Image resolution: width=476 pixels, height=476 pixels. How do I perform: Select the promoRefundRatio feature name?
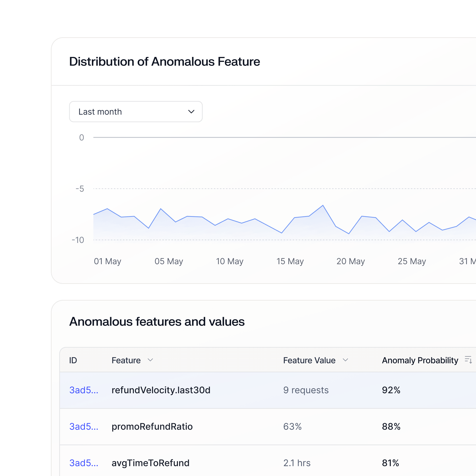click(152, 426)
